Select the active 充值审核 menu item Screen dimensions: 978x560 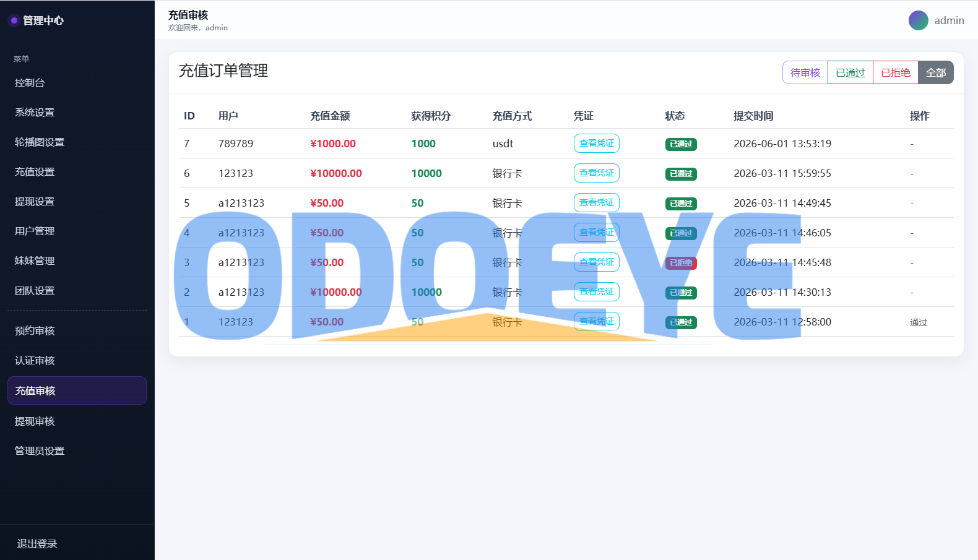tap(77, 390)
